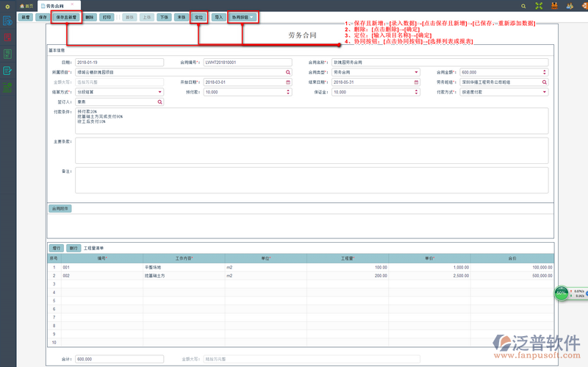Open the 协同按钮 dropdown menu
The width and height of the screenshot is (588, 367).
(x=243, y=16)
